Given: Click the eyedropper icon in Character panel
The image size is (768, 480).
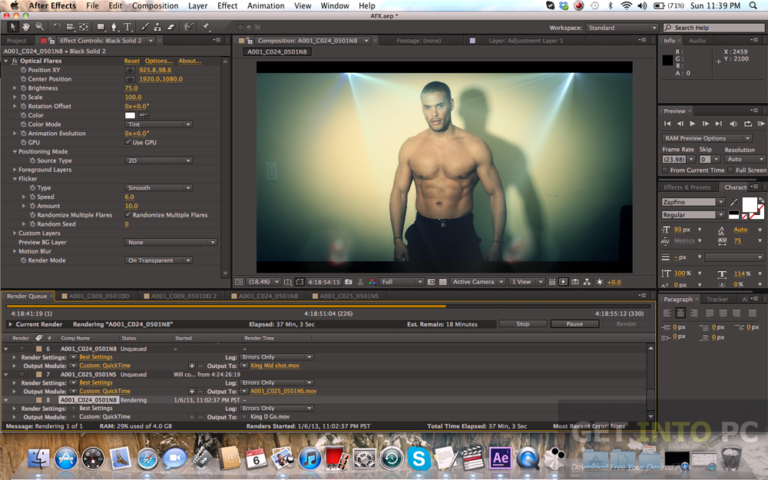Looking at the screenshot, I should pos(733,202).
